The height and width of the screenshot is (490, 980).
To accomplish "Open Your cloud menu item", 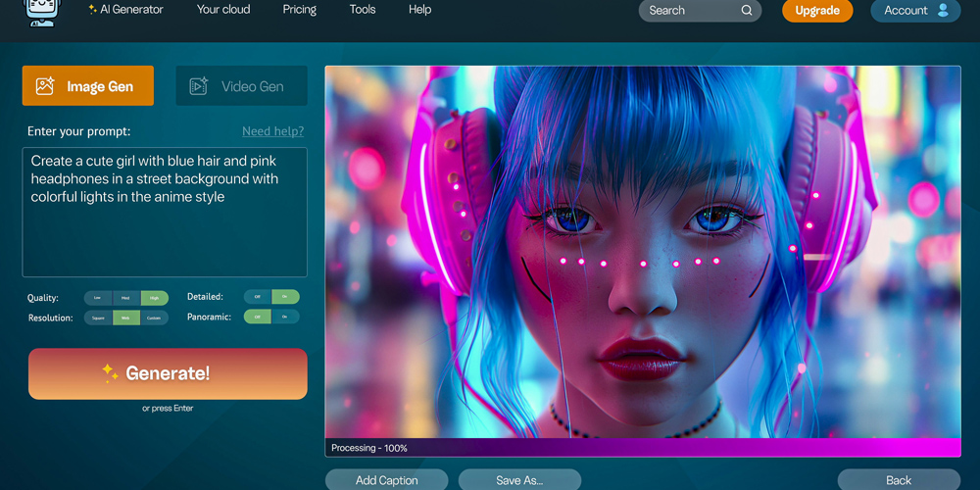I will pyautogui.click(x=223, y=10).
